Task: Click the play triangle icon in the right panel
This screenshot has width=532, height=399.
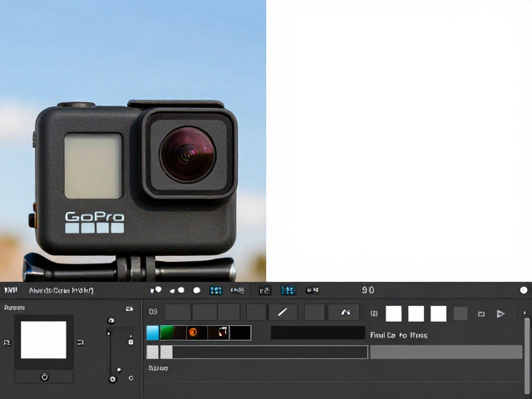Action: coord(500,314)
